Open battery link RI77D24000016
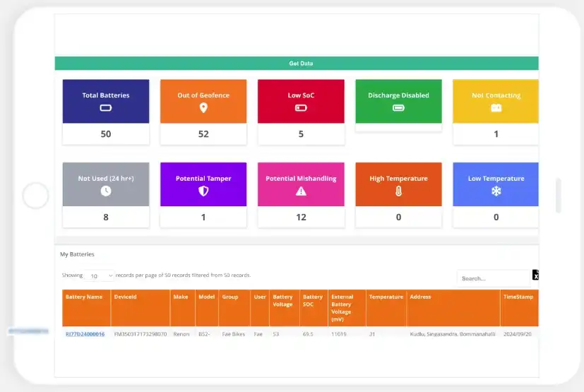The height and width of the screenshot is (392, 584). (85, 334)
